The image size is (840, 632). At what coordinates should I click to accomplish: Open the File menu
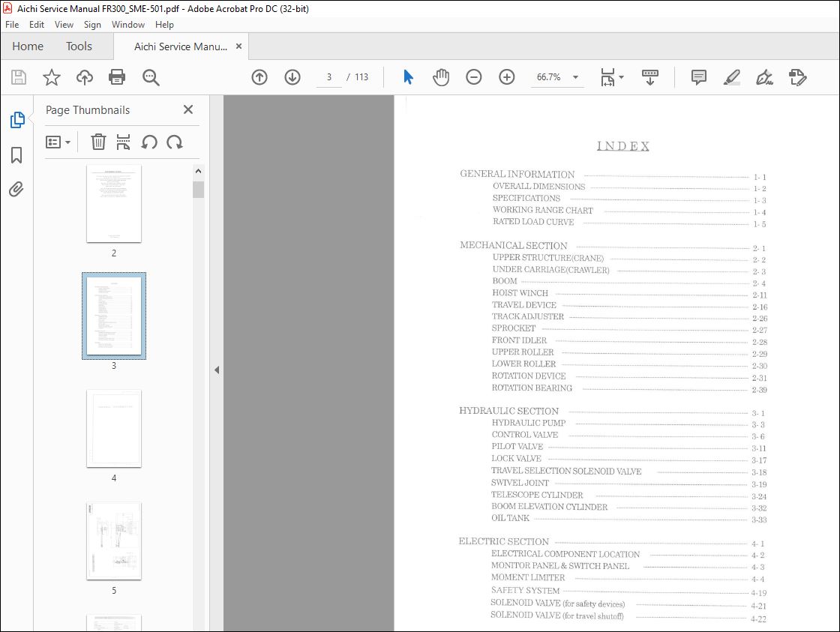pyautogui.click(x=12, y=25)
